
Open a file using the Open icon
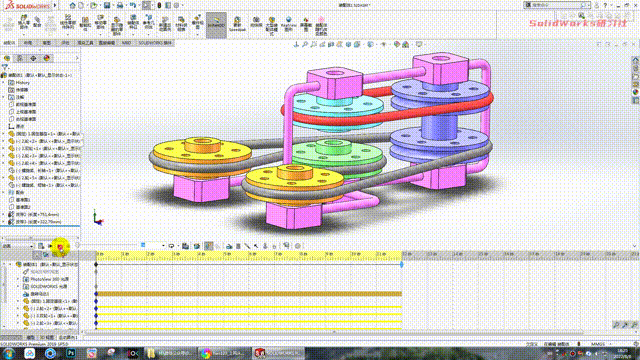93,5
